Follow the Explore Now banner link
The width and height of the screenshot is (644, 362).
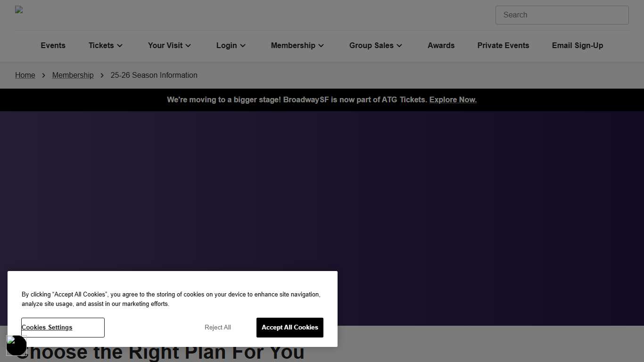[453, 100]
